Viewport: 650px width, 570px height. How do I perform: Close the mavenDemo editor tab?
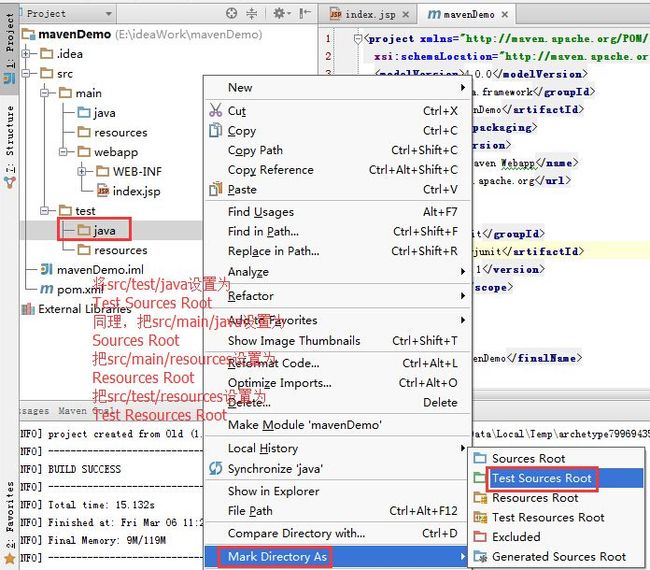coord(504,15)
